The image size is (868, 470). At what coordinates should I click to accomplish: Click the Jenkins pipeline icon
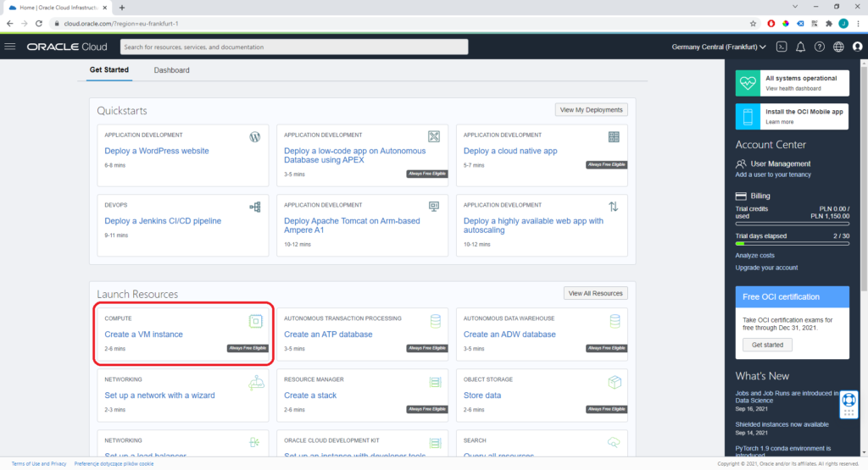254,207
